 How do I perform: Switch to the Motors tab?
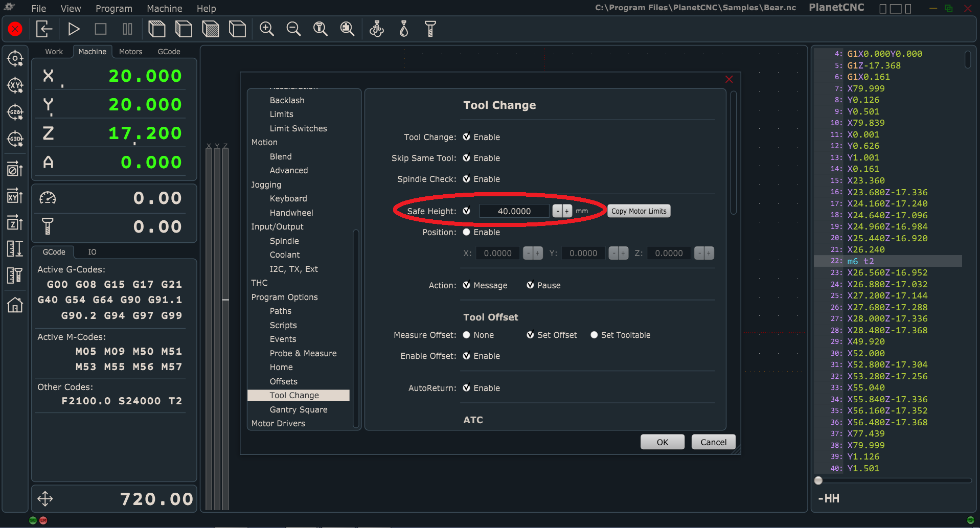(x=130, y=52)
